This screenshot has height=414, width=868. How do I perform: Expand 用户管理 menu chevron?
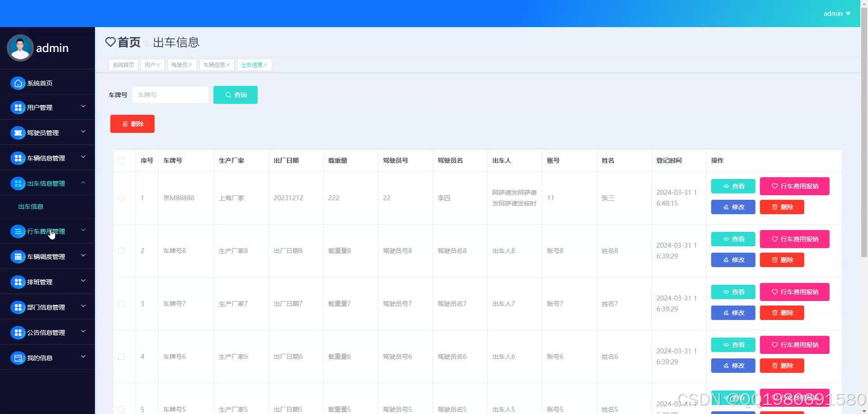tap(83, 107)
